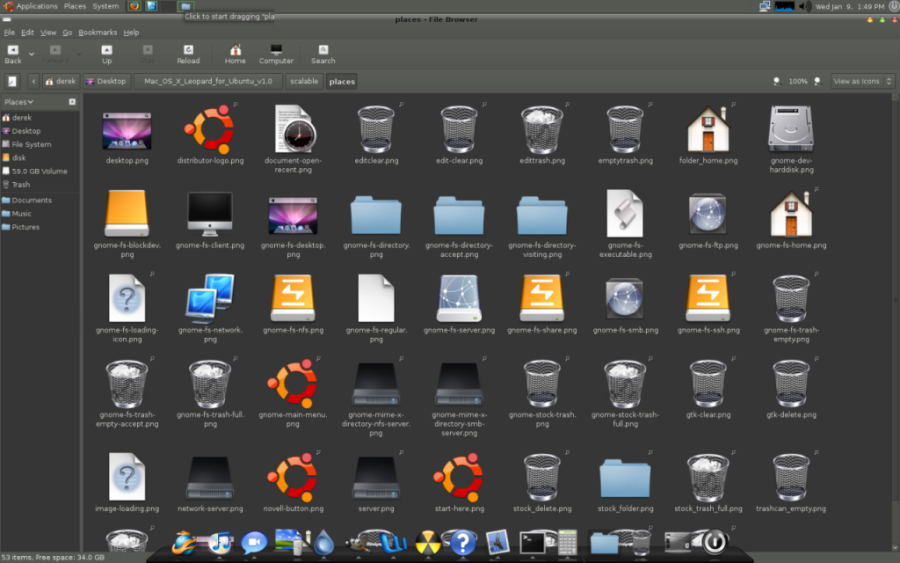Open the View as Icons dropdown
Viewport: 900px width, 563px height.
click(x=862, y=81)
